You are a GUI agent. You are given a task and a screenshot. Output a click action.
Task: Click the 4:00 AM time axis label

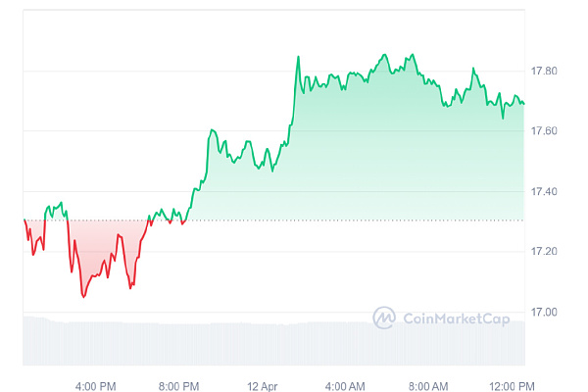click(345, 384)
